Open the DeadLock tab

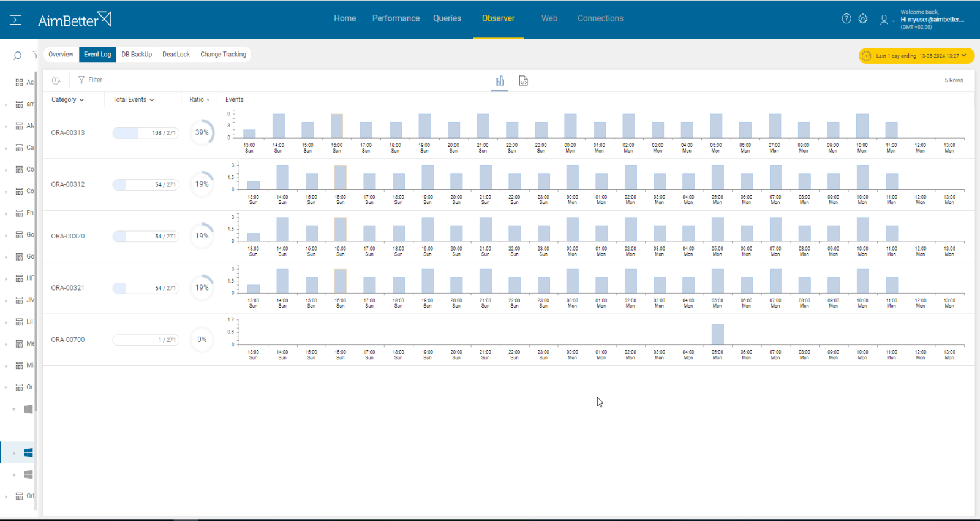click(176, 55)
